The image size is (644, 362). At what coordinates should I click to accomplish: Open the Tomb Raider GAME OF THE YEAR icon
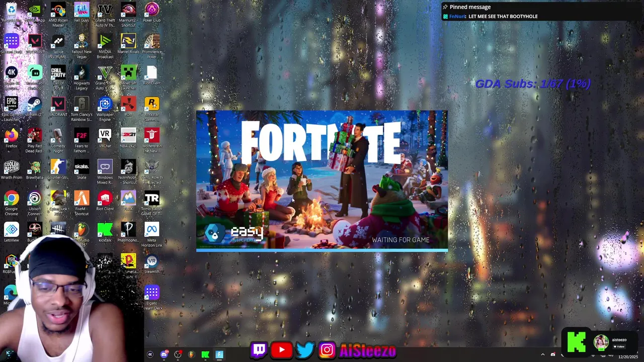(151, 204)
